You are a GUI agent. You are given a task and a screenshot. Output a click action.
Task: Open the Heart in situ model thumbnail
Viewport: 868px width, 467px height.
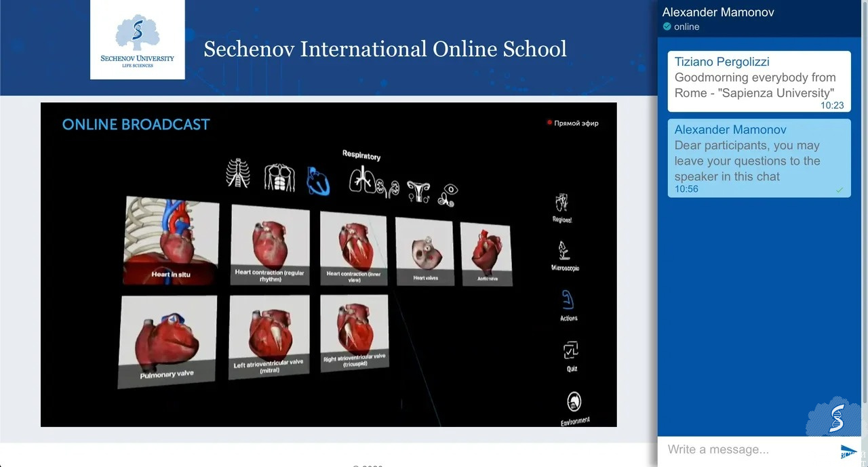(x=171, y=241)
